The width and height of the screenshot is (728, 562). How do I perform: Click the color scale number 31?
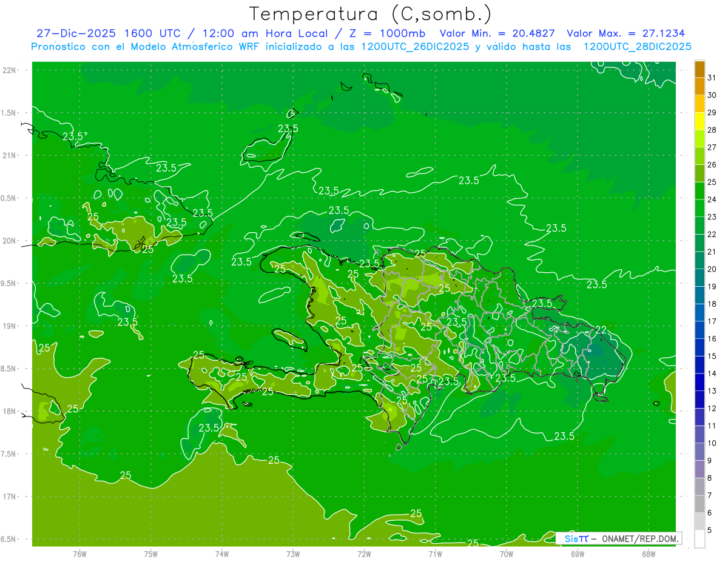[712, 78]
